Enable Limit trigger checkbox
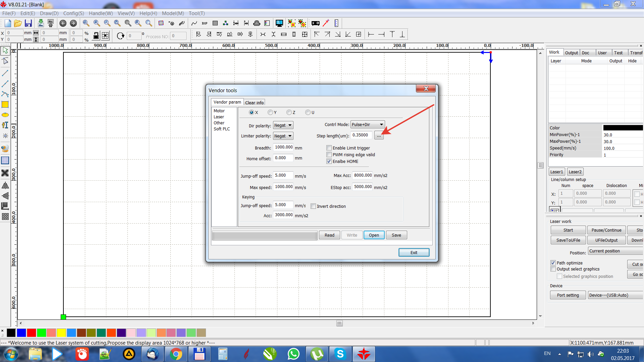The image size is (644, 362). pos(329,148)
